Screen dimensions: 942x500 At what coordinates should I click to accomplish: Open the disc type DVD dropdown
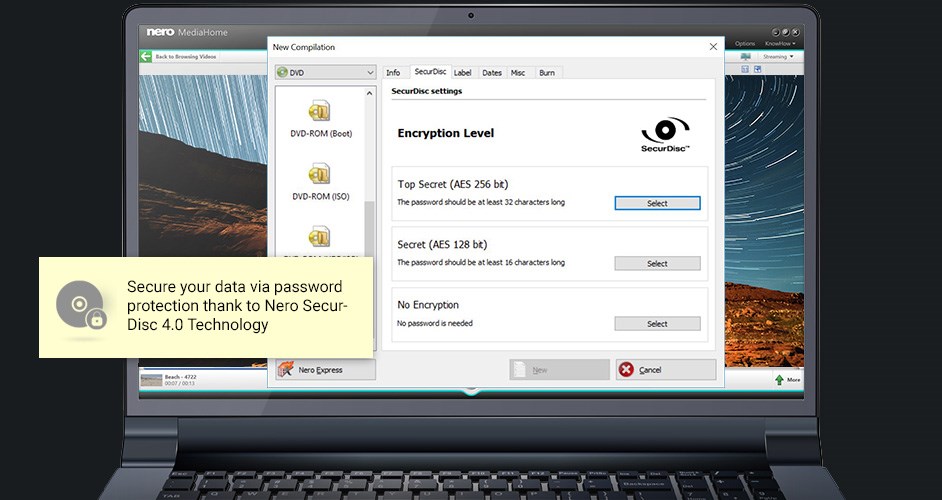(x=326, y=72)
